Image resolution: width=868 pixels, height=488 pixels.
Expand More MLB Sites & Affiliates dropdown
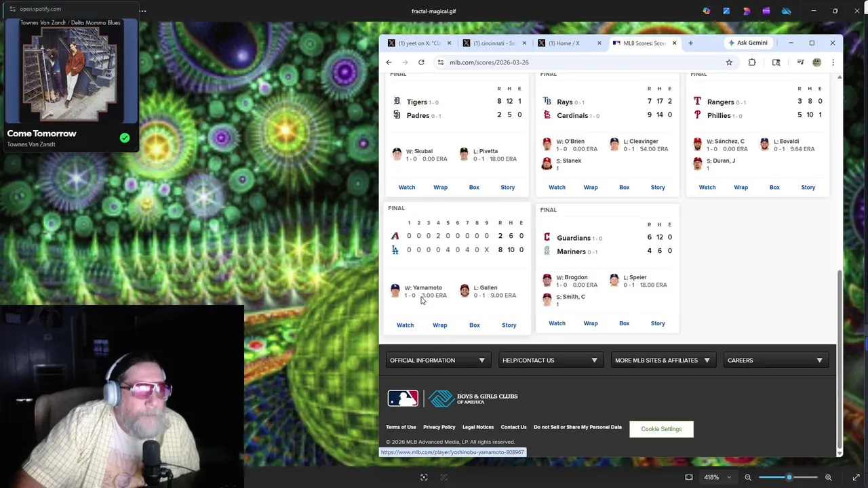[x=663, y=361]
